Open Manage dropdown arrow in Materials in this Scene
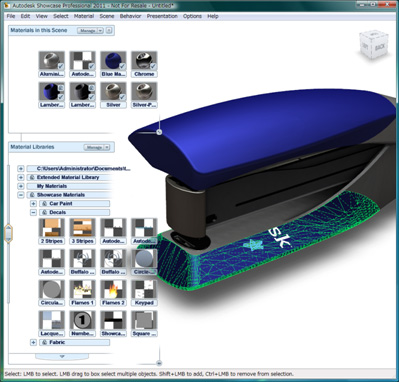The image size is (399, 382). point(100,31)
